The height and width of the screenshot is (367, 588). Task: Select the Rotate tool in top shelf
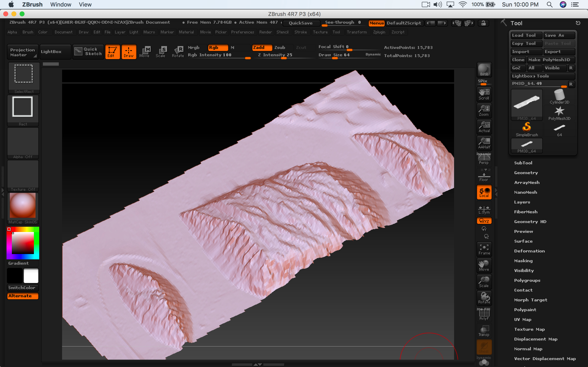[x=178, y=51]
